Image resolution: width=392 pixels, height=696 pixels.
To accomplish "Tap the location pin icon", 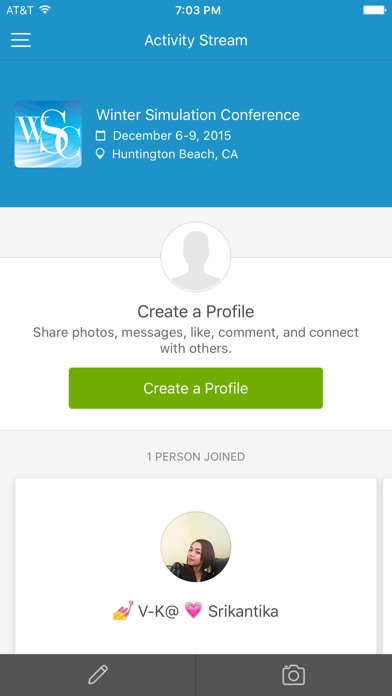I will pyautogui.click(x=101, y=154).
